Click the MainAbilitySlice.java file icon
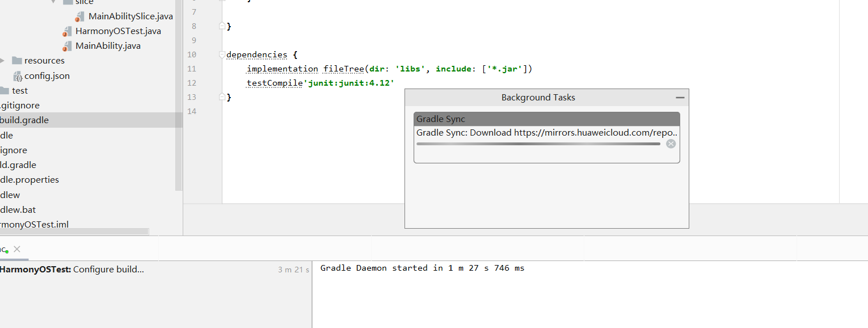Image resolution: width=868 pixels, height=328 pixels. (x=80, y=16)
